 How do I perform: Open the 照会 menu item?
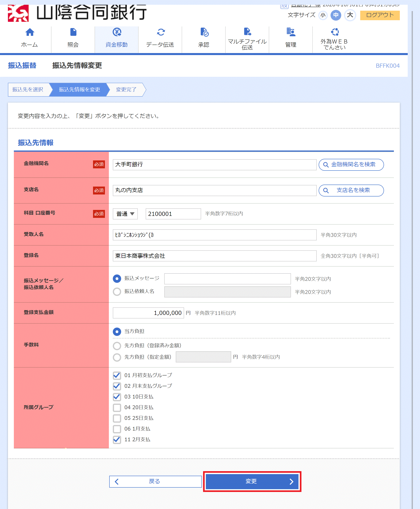click(x=73, y=40)
